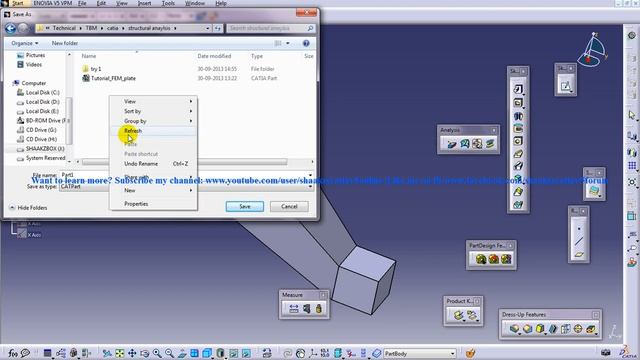The width and height of the screenshot is (640, 360).
Task: Click the help question mark in Save As
Action: coord(306,43)
